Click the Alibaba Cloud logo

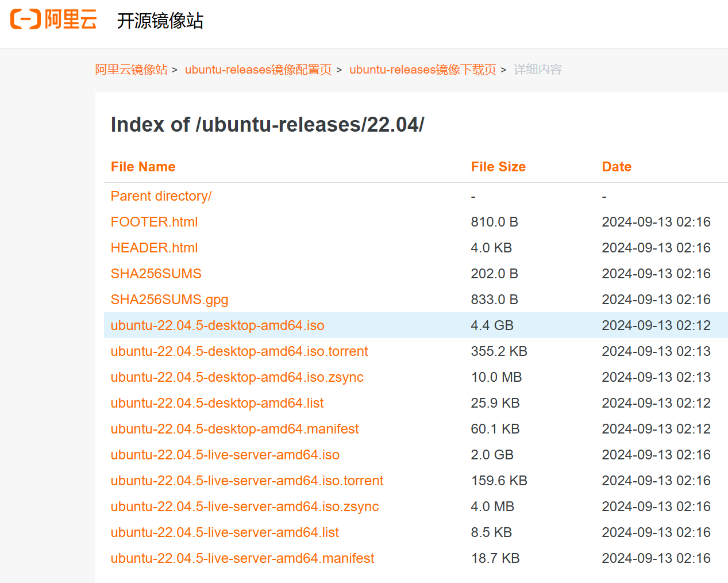tap(53, 20)
